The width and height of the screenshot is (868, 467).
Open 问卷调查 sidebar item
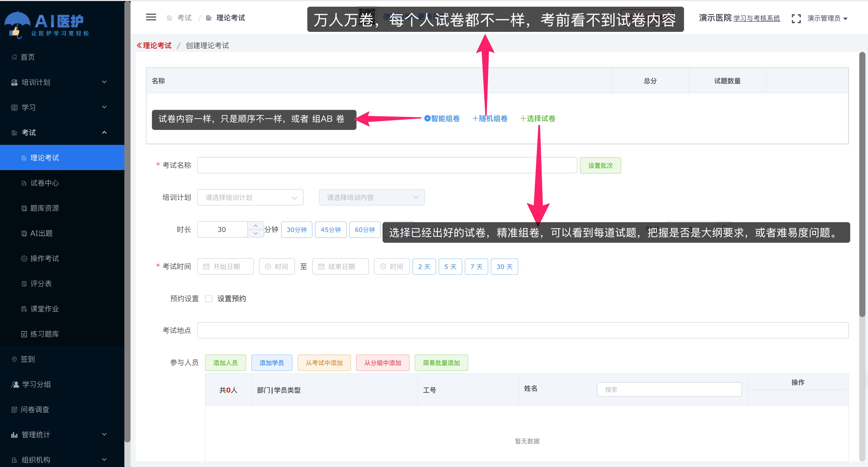(x=62, y=409)
